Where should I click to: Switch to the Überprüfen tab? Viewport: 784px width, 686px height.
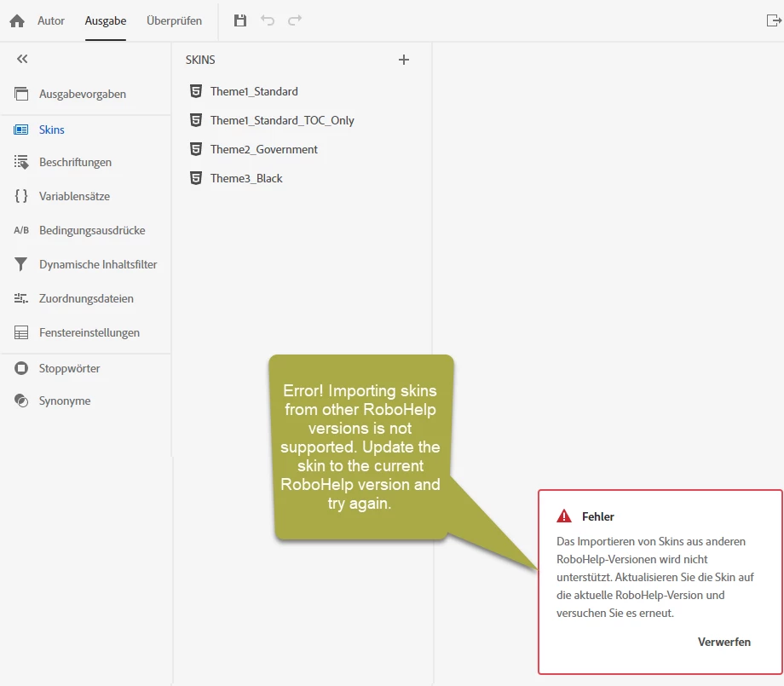(174, 21)
